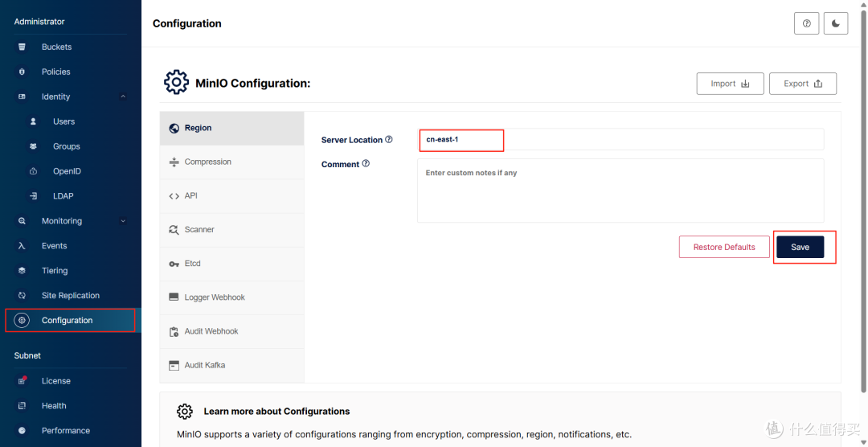Click the Comment help tooltip icon
The height and width of the screenshot is (447, 868).
[366, 164]
